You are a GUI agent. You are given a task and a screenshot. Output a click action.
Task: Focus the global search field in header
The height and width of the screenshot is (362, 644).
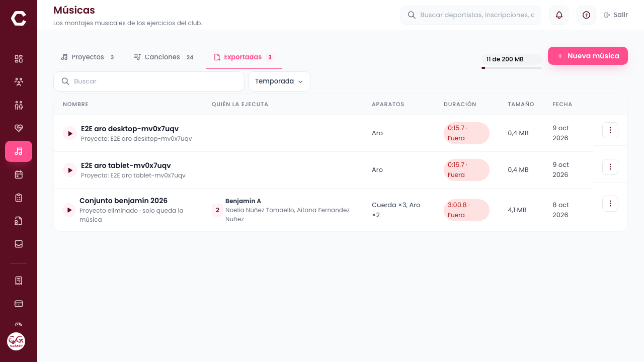(x=471, y=15)
